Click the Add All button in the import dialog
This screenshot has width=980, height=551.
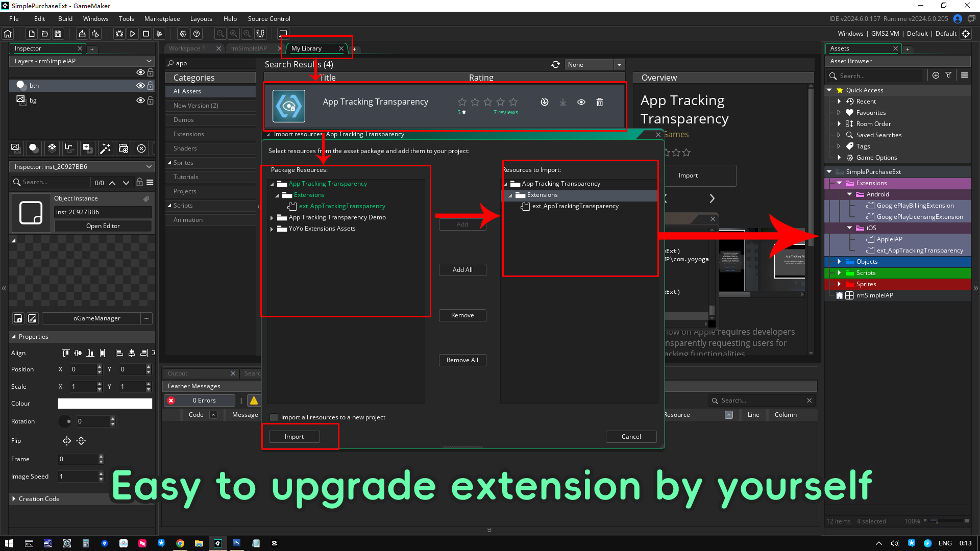(x=462, y=269)
